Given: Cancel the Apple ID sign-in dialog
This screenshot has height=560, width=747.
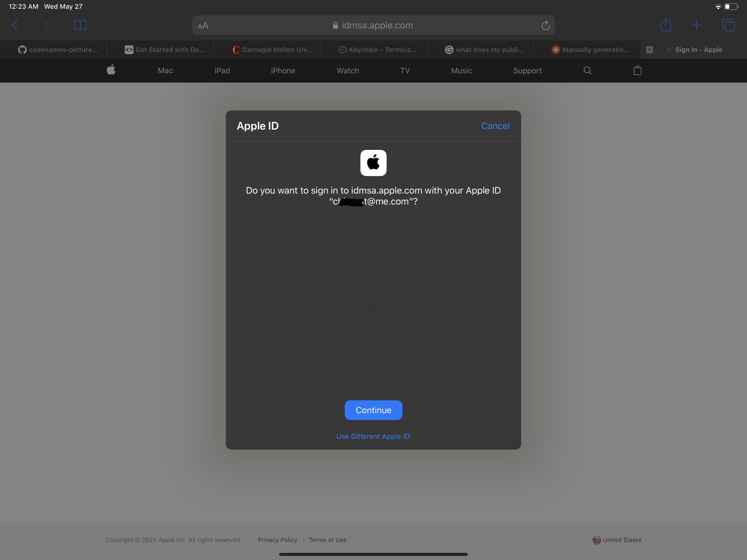Looking at the screenshot, I should [x=495, y=126].
